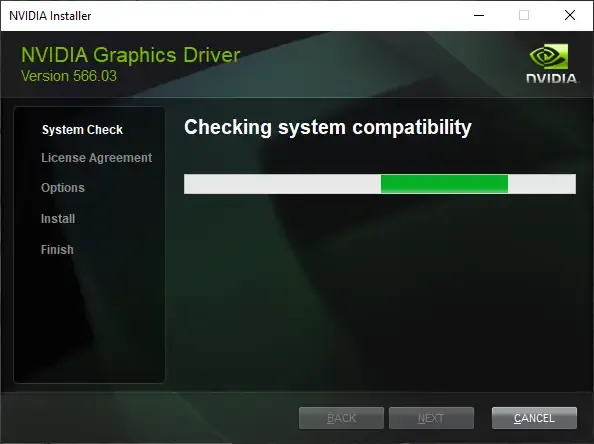Select the License Agreement step
This screenshot has width=594, height=444.
[97, 158]
